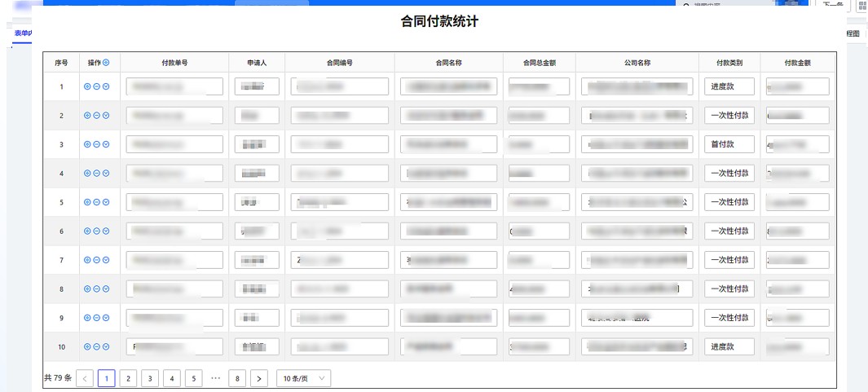This screenshot has height=392, width=868.
Task: Click the plus icon in row 8
Action: click(87, 288)
